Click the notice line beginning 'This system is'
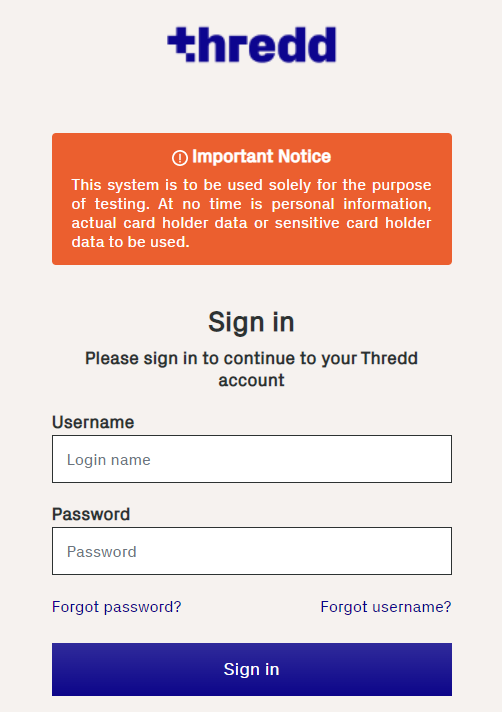The image size is (502, 712). click(x=251, y=185)
